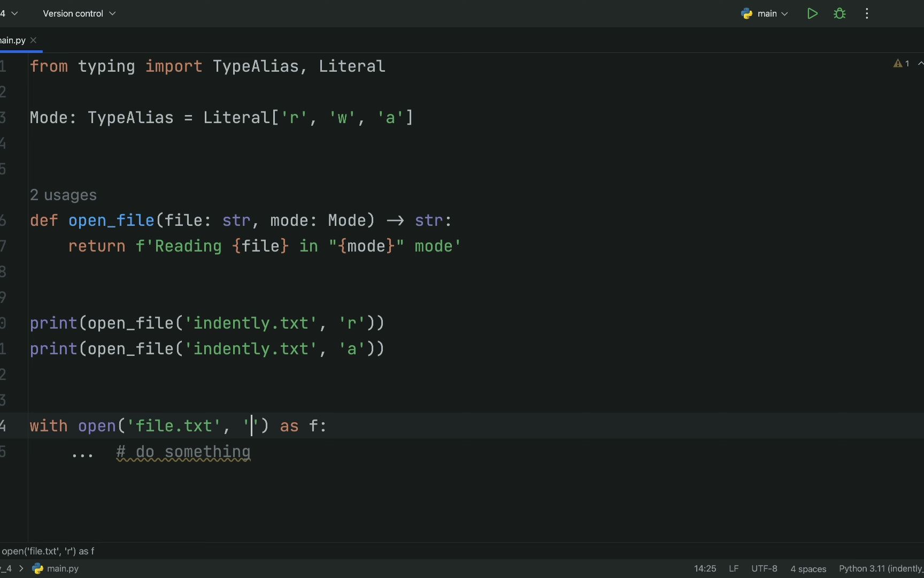Click the open_file function name in its definition
The height and width of the screenshot is (578, 924).
coord(111,220)
